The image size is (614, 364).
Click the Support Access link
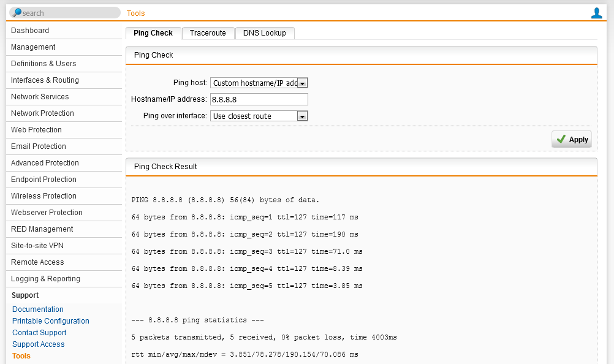38,344
